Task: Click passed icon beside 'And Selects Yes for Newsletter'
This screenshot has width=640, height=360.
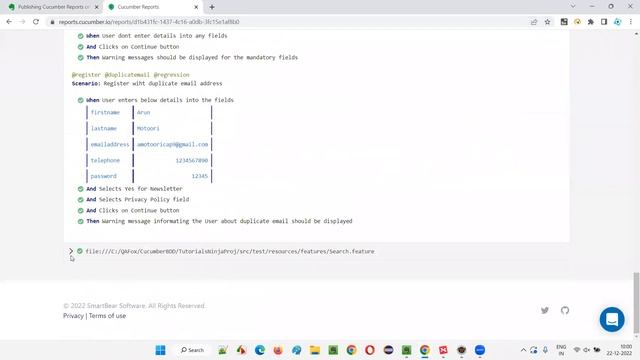Action: tap(80, 189)
